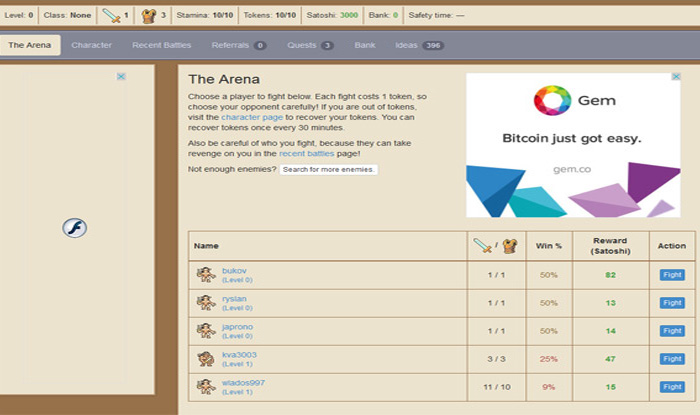The image size is (700, 415).
Task: Click the 9% win chance cell
Action: (x=549, y=387)
